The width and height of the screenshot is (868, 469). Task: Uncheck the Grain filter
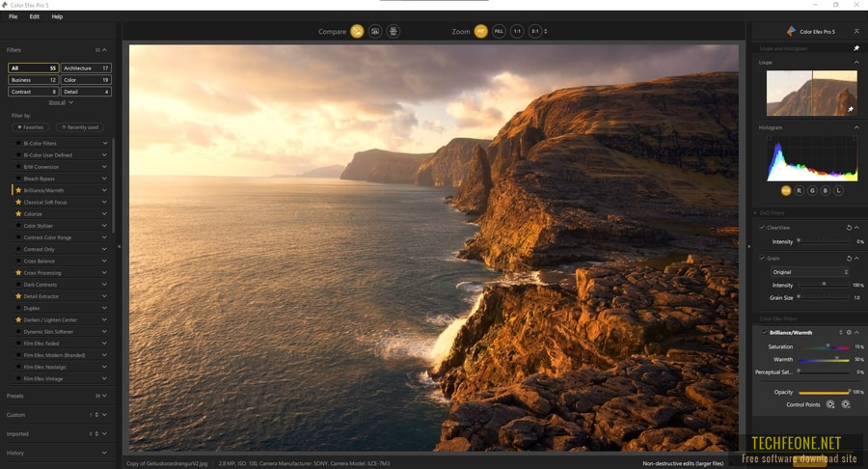tap(762, 258)
